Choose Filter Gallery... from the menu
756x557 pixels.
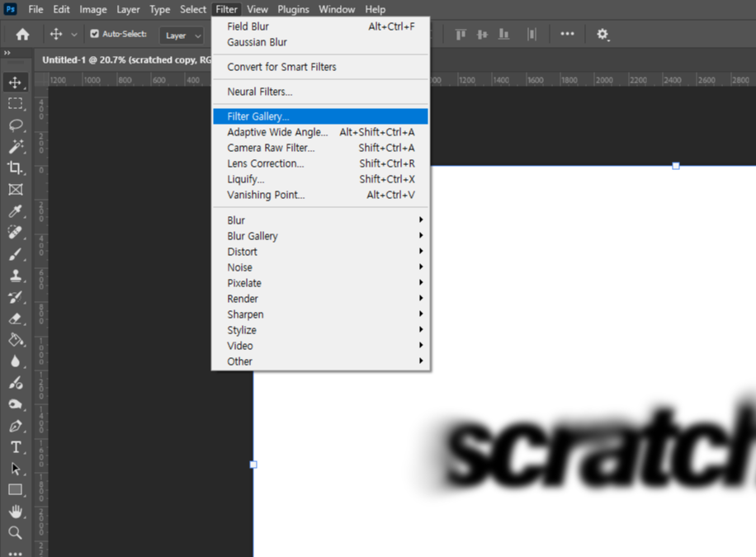[320, 116]
